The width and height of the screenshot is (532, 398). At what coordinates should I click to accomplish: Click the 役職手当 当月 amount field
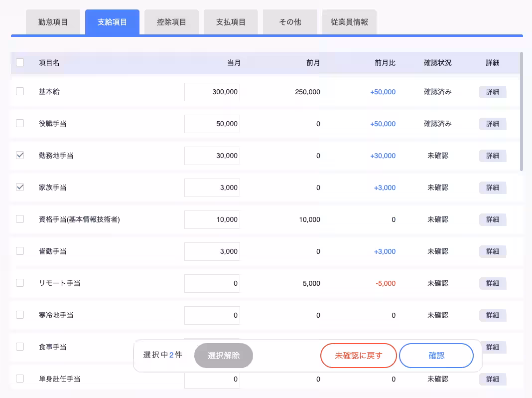click(x=212, y=124)
